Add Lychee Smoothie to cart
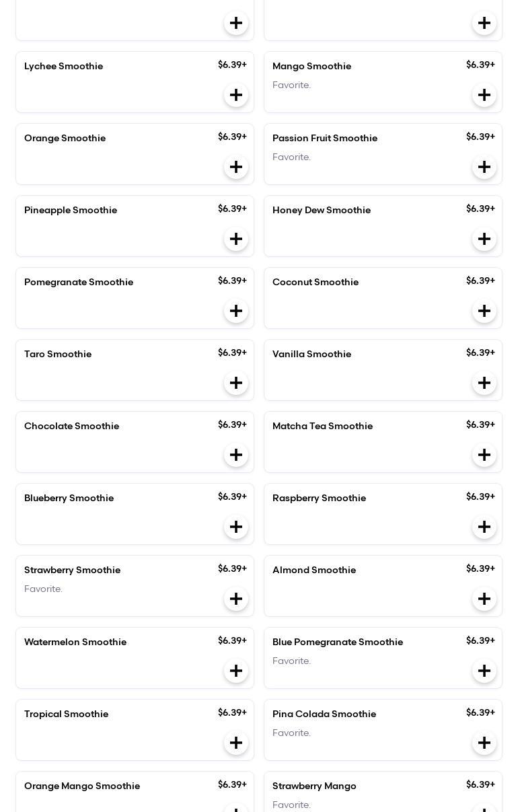The height and width of the screenshot is (812, 518). [236, 95]
